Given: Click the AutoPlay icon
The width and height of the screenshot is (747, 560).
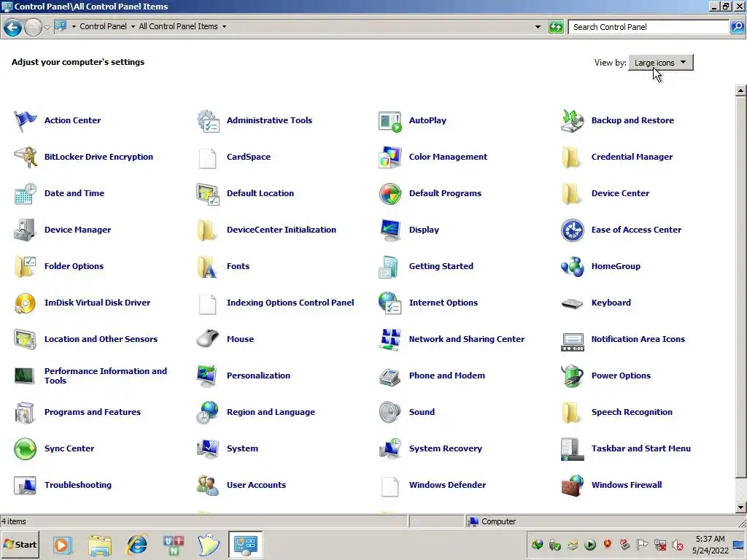Looking at the screenshot, I should (390, 120).
